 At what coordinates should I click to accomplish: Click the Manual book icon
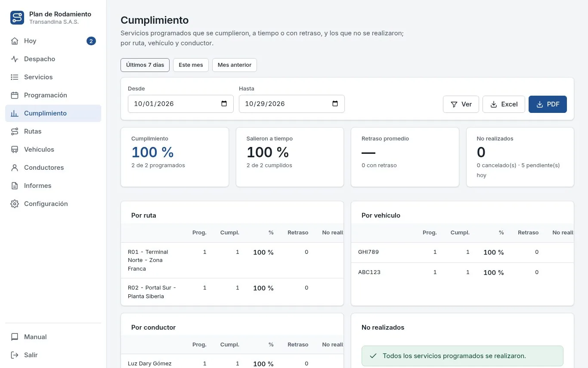pos(15,337)
